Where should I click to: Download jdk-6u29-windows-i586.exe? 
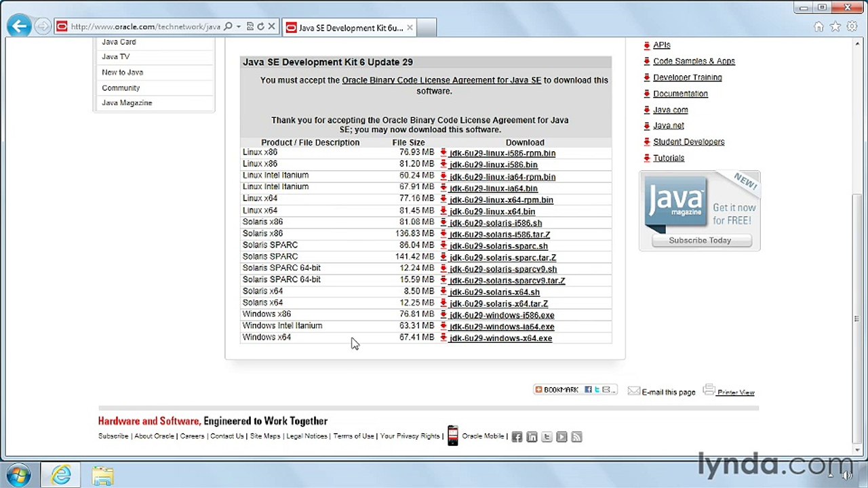(502, 315)
